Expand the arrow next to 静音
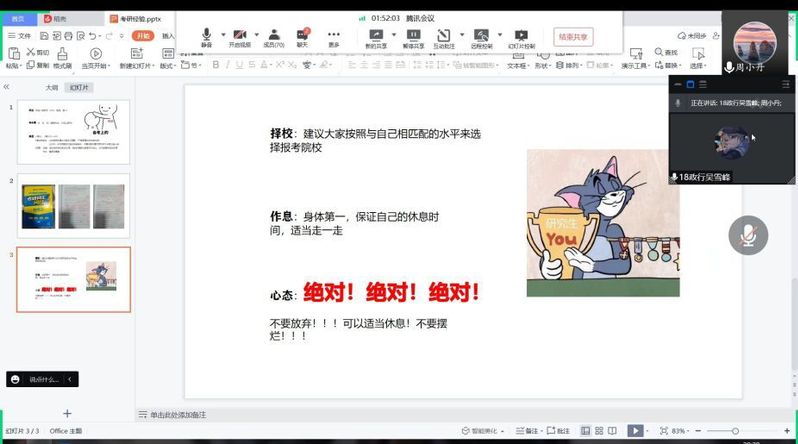798x444 pixels. 221,35
